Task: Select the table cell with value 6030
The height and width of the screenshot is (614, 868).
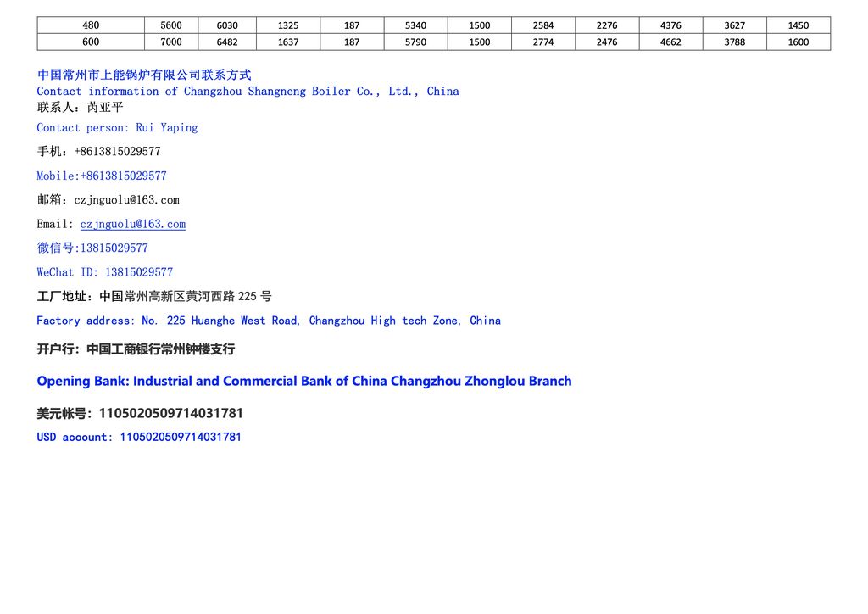Action: [227, 25]
